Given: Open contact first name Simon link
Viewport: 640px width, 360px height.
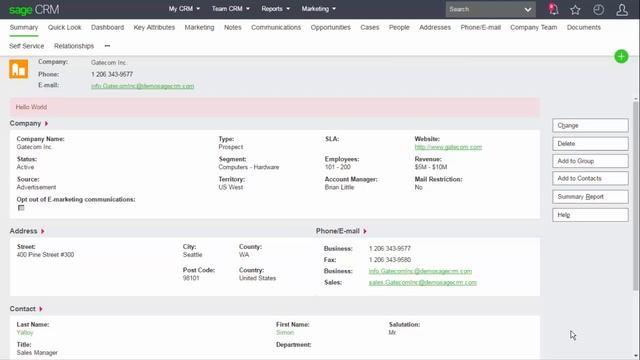Looking at the screenshot, I should point(285,333).
